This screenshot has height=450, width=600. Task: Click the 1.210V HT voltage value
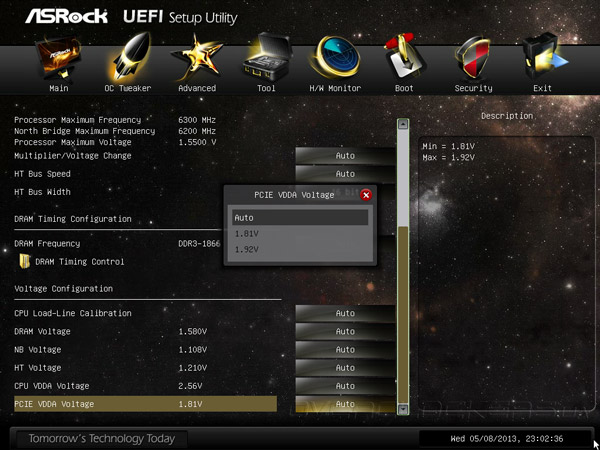(193, 368)
